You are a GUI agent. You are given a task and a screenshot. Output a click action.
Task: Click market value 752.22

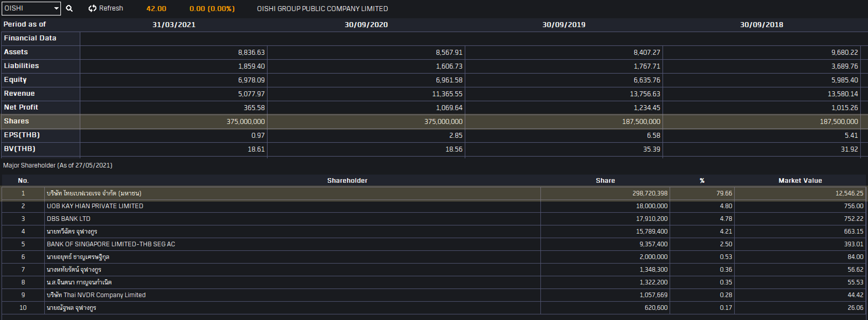(854, 219)
